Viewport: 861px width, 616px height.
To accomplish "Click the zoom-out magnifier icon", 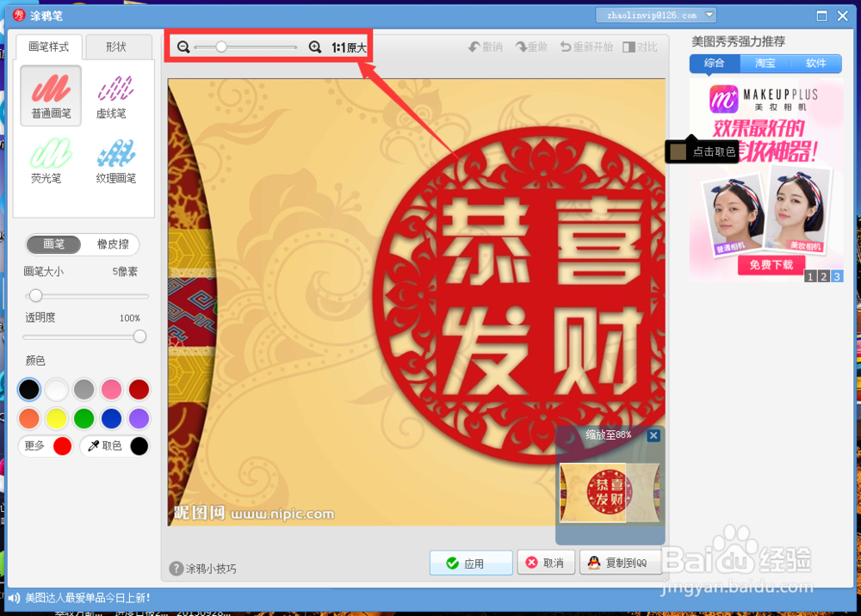I will click(183, 47).
